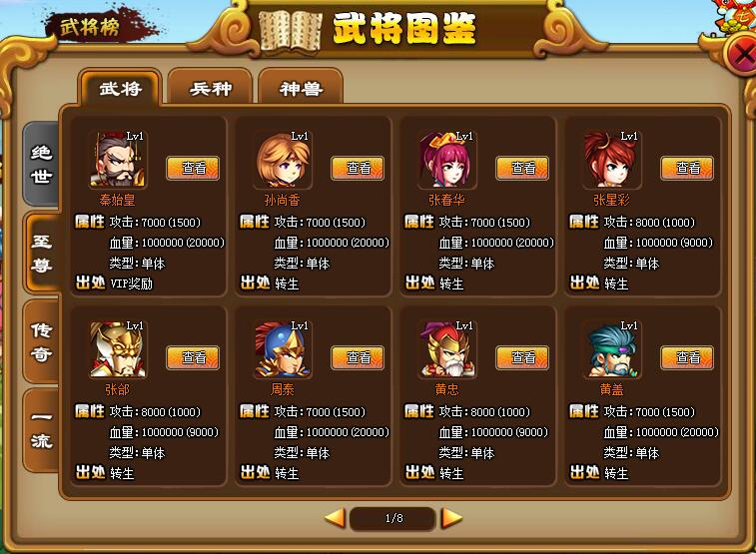Image resolution: width=756 pixels, height=554 pixels.
Task: Click Qin Shi Huang (秦始皇) portrait icon
Action: (x=117, y=159)
